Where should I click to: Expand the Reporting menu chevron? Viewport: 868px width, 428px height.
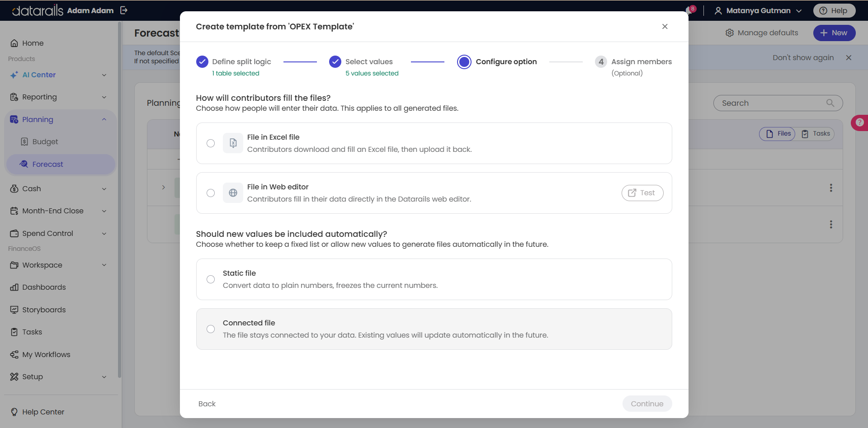(104, 97)
